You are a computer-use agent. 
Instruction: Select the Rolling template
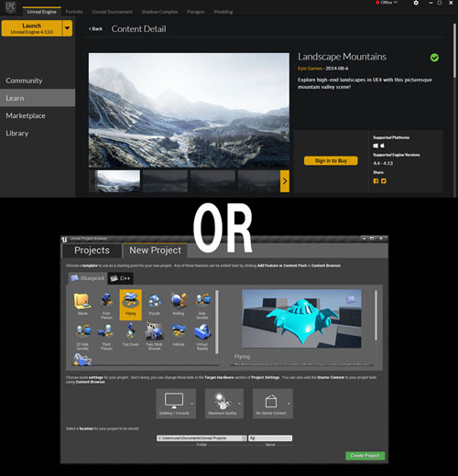(179, 304)
